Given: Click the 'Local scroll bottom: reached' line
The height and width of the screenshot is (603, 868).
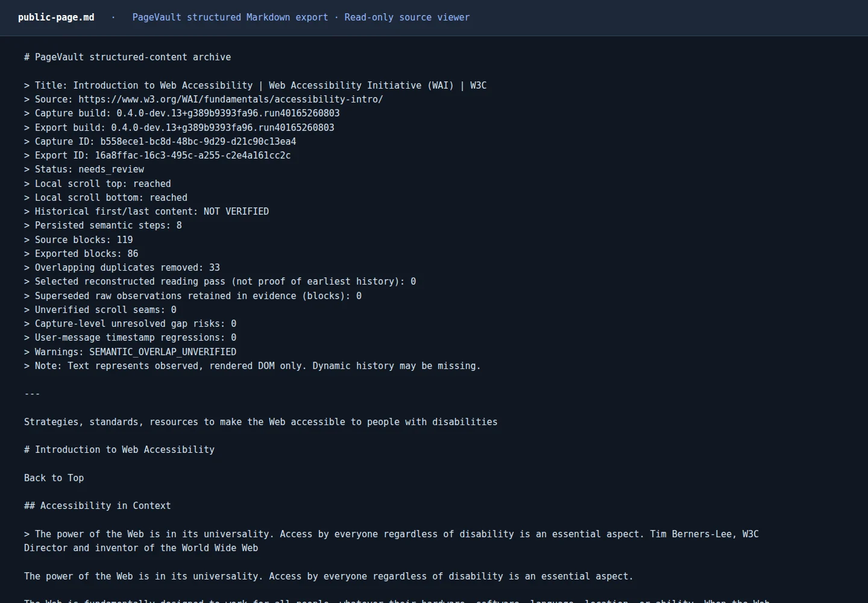Looking at the screenshot, I should pos(105,198).
